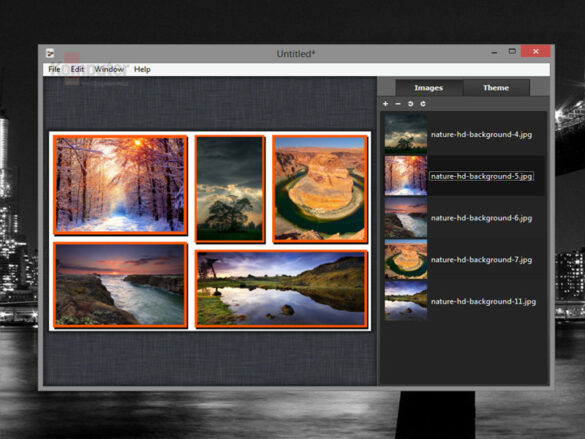Viewport: 585px width, 439px height.
Task: Select nature-hd-background-6.jpg thumbnail in list
Action: coord(406,217)
